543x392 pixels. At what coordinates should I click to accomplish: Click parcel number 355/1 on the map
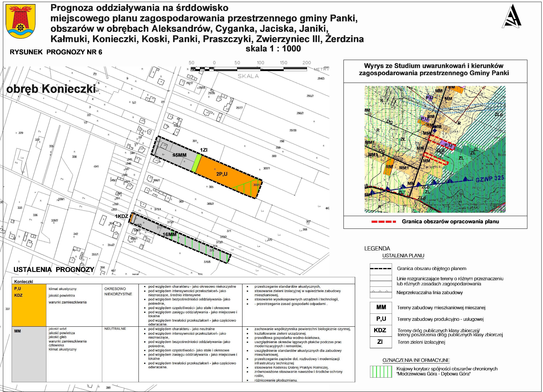95,254
